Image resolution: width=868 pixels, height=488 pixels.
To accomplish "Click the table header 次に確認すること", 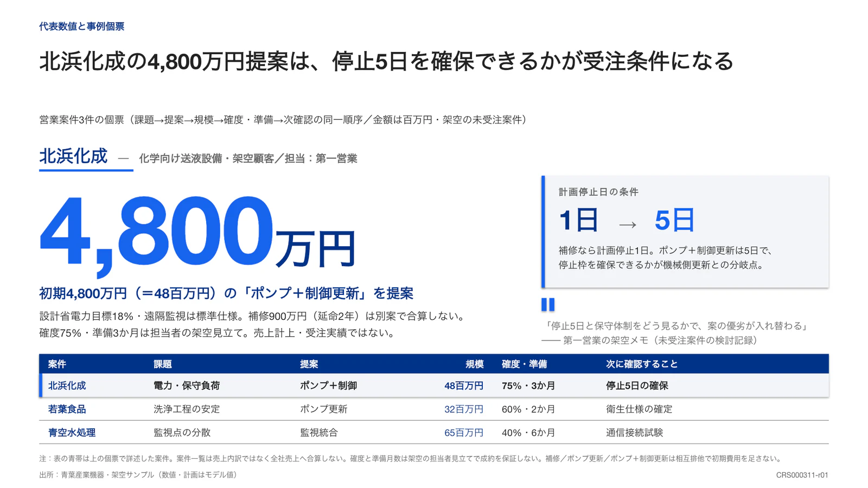I will coord(642,364).
